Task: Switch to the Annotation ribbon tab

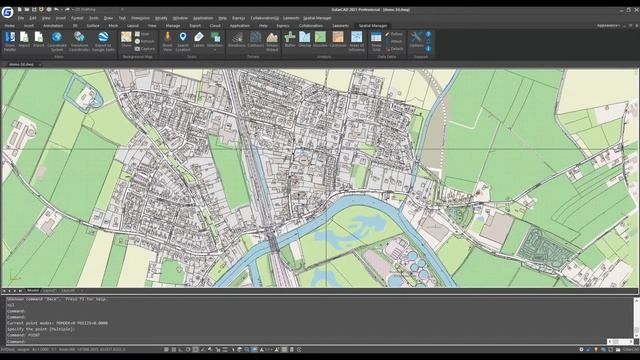Action: coord(53,26)
